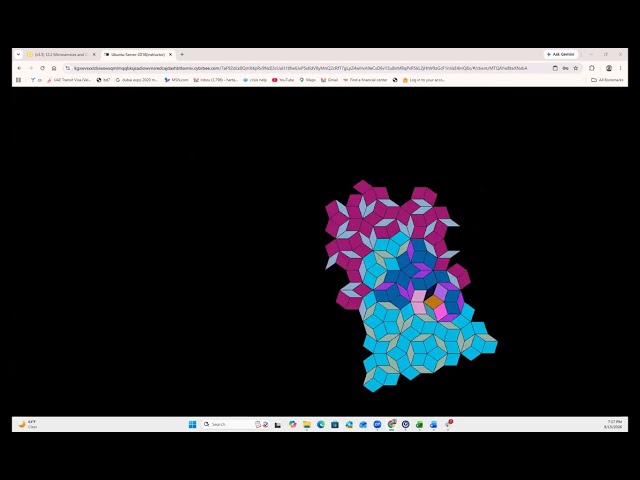This screenshot has width=640, height=480.
Task: Go back using the browser back arrow
Action: [x=20, y=68]
